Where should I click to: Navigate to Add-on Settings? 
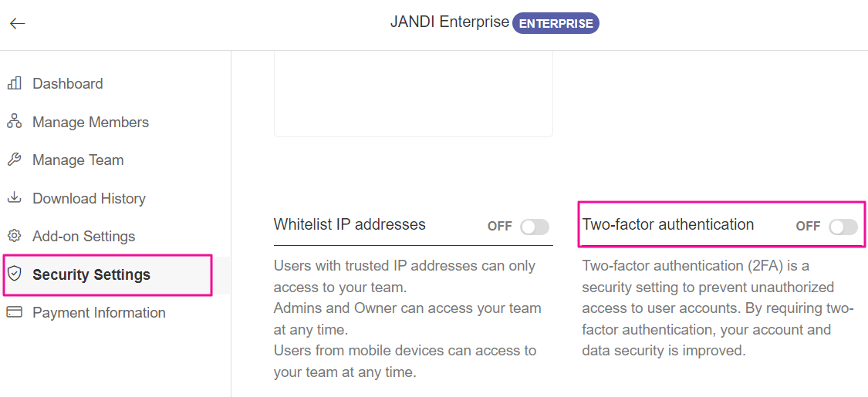point(83,236)
